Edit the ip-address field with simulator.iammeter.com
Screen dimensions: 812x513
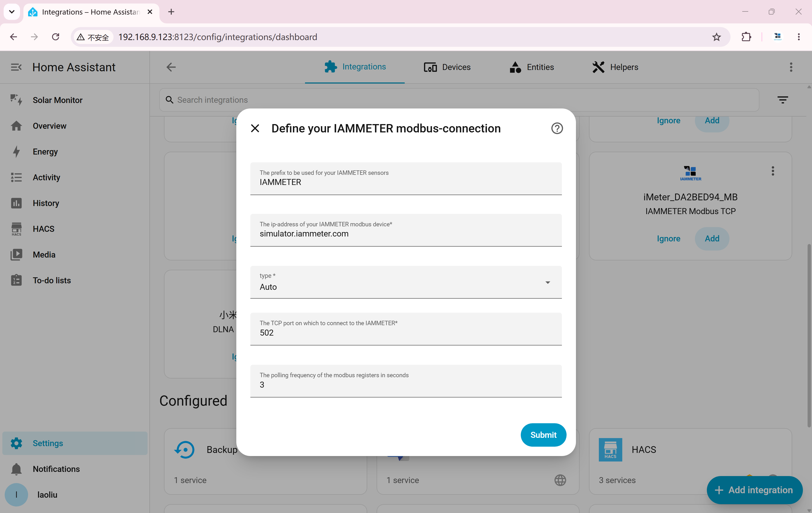point(406,230)
